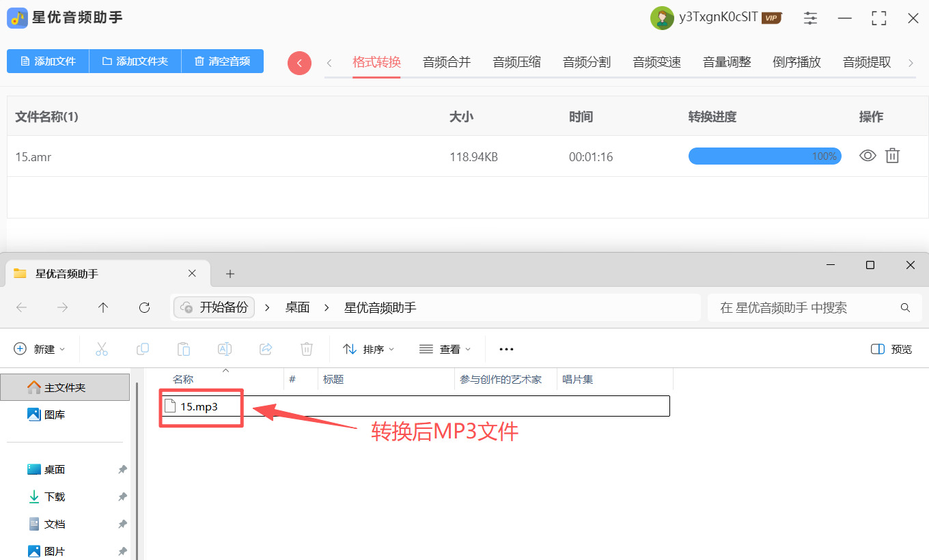Screen dimensions: 929x560
Task: Click the 桌面 breadcrumb in address bar
Action: (x=298, y=308)
